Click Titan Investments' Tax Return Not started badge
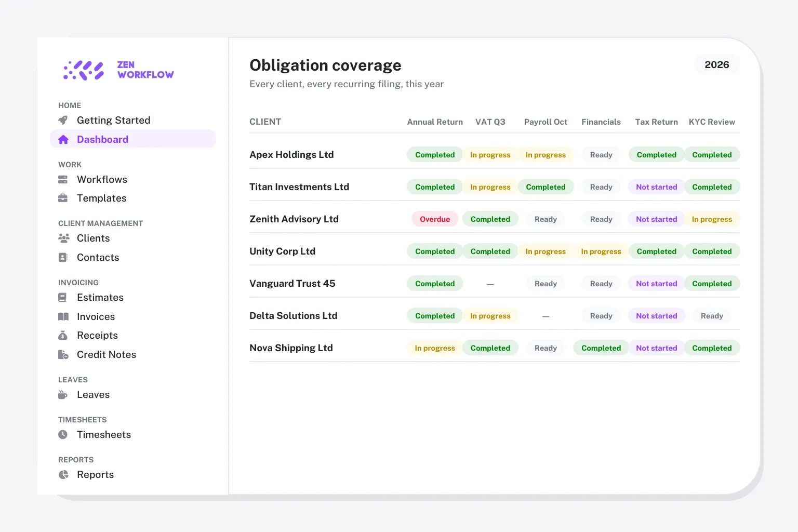Viewport: 798px width, 532px height. (657, 187)
